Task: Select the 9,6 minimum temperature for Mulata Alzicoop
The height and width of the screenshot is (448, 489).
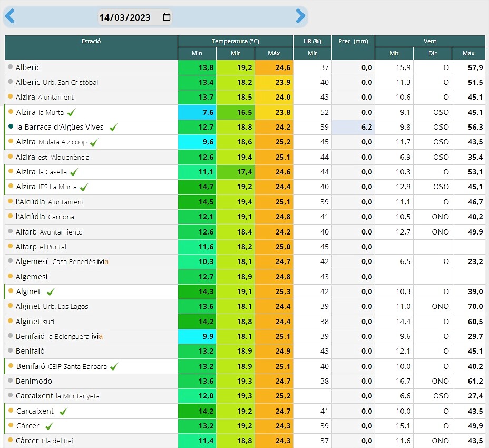Action: click(x=197, y=142)
